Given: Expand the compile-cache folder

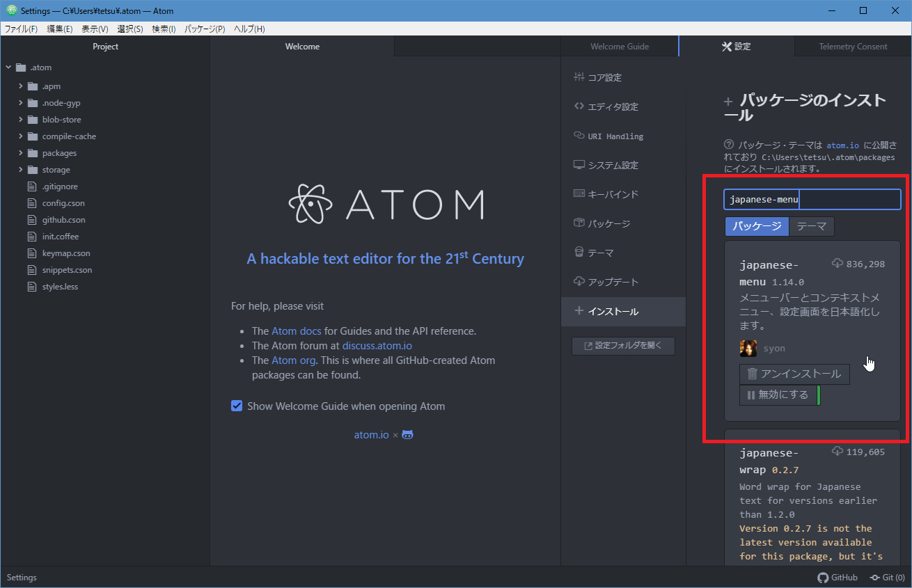Looking at the screenshot, I should [x=21, y=136].
